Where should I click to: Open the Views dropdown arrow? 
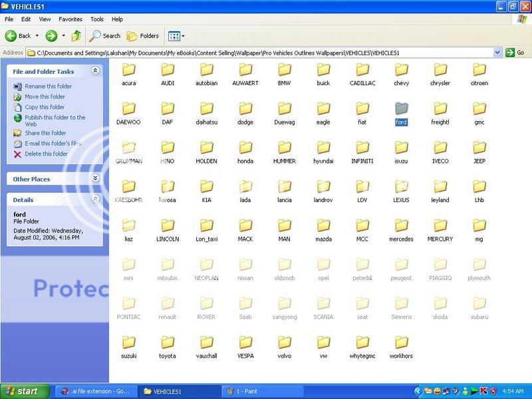184,36
